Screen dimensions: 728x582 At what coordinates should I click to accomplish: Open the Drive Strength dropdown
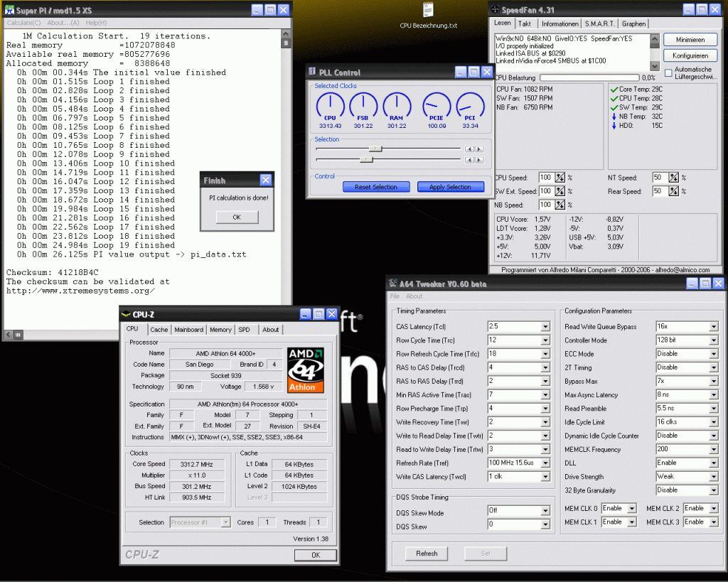(714, 477)
